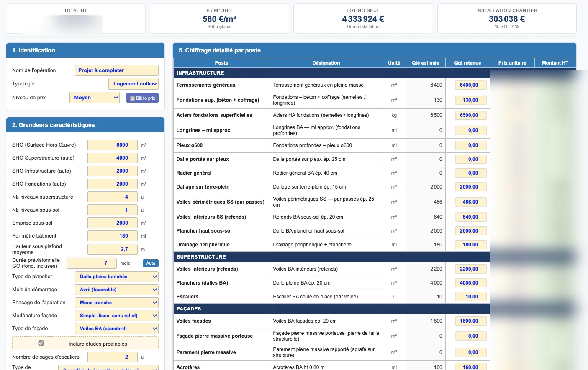This screenshot has width=588, height=370.
Task: Edit Qté retenue for Aciers fondations superficielles
Action: point(471,115)
